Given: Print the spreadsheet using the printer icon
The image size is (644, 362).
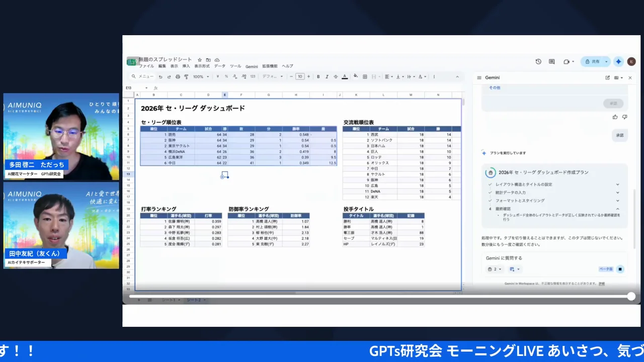Looking at the screenshot, I should pos(178,77).
